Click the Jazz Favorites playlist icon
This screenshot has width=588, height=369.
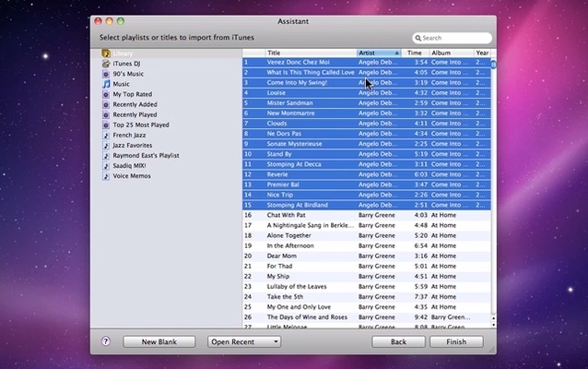click(x=106, y=145)
